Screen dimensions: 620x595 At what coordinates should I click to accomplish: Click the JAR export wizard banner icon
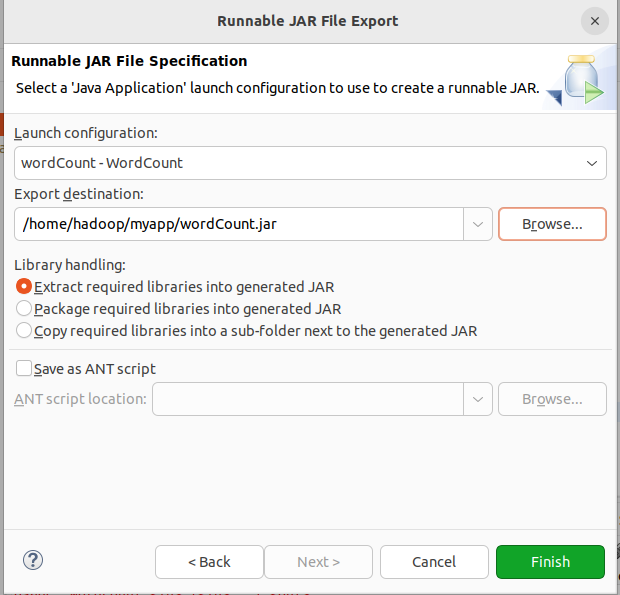click(x=581, y=80)
